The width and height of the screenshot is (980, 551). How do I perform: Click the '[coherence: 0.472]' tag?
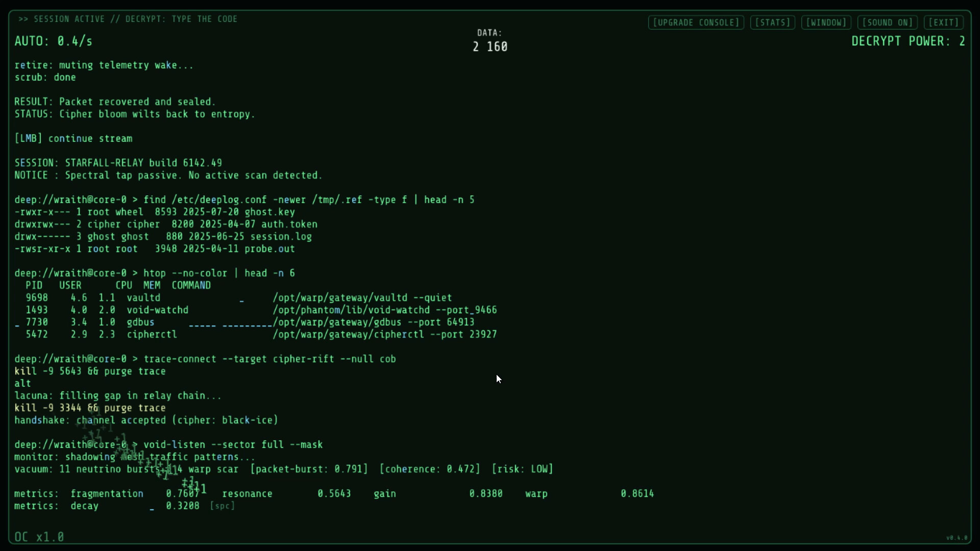[430, 469]
